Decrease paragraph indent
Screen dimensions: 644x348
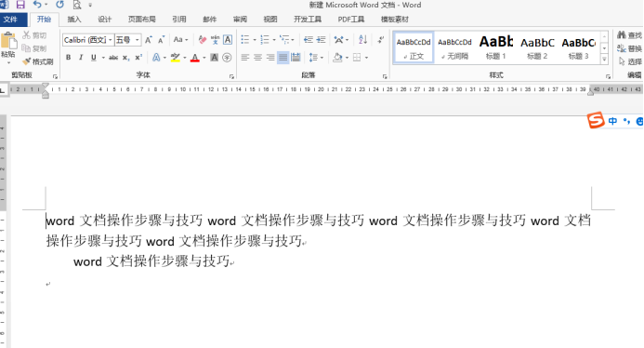308,40
